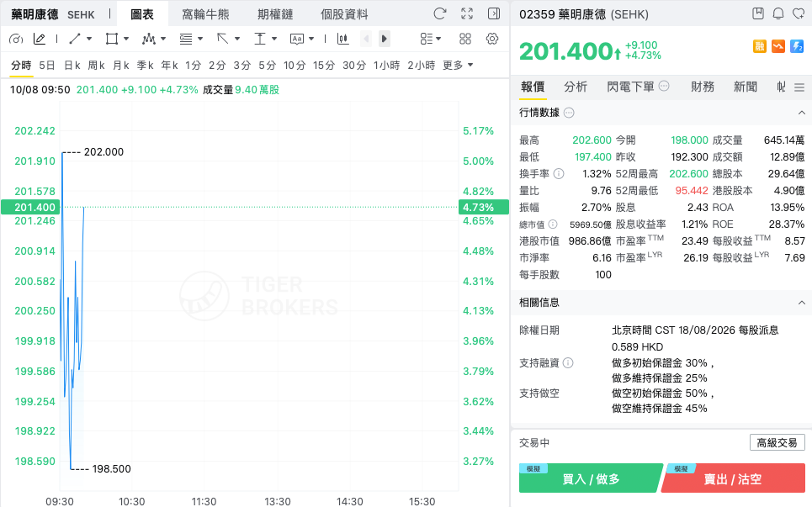Image resolution: width=812 pixels, height=507 pixels.
Task: Select the Fibonacci lines tool
Action: (x=185, y=39)
